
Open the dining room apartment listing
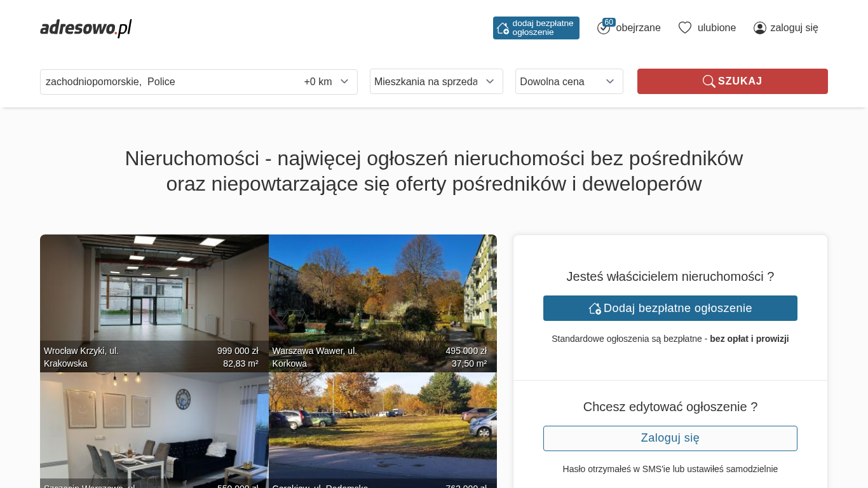154,426
